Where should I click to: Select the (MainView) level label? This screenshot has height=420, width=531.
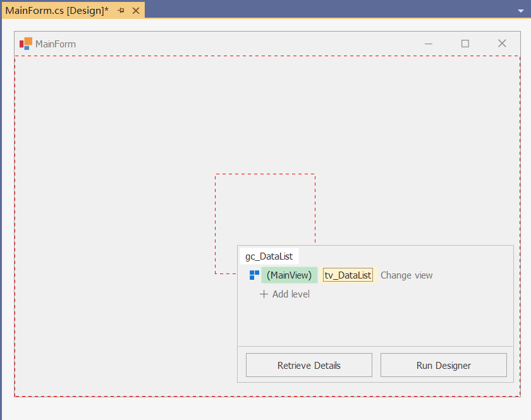[290, 275]
